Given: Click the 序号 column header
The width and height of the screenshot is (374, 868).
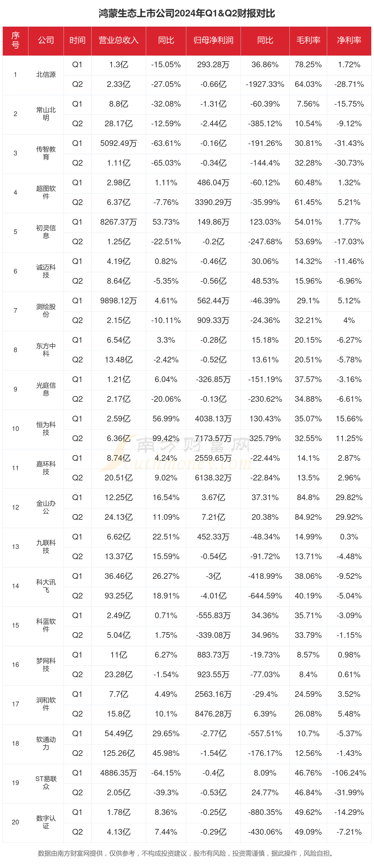Looking at the screenshot, I should pos(15,40).
